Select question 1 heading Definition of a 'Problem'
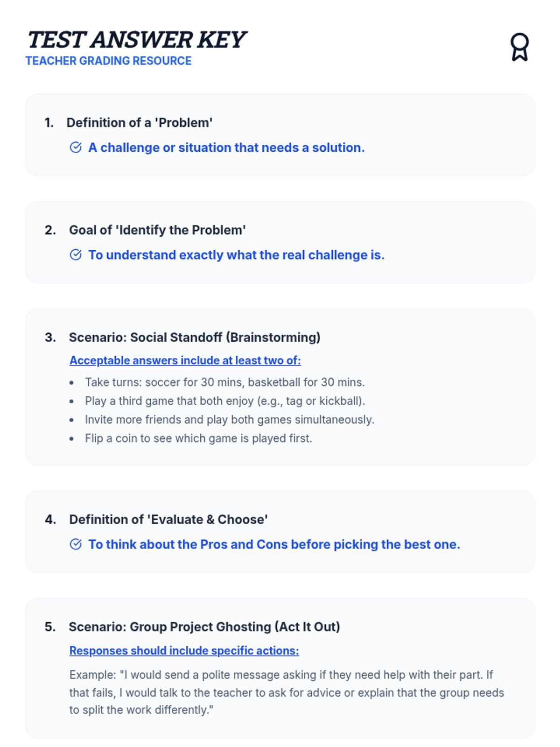The height and width of the screenshot is (747, 560). (140, 123)
